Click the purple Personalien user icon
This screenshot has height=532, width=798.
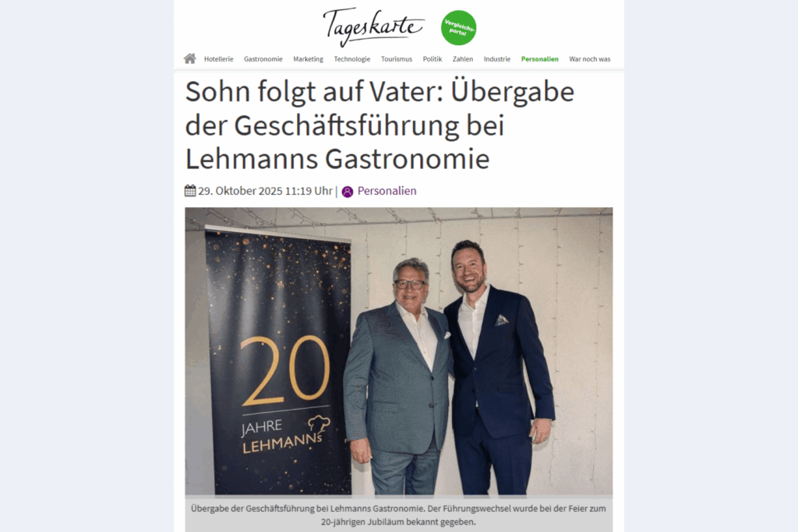[x=348, y=192]
